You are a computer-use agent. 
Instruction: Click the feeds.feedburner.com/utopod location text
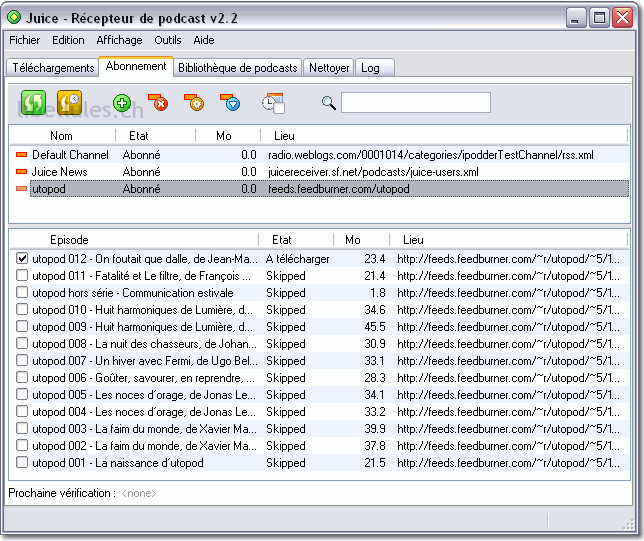(339, 189)
